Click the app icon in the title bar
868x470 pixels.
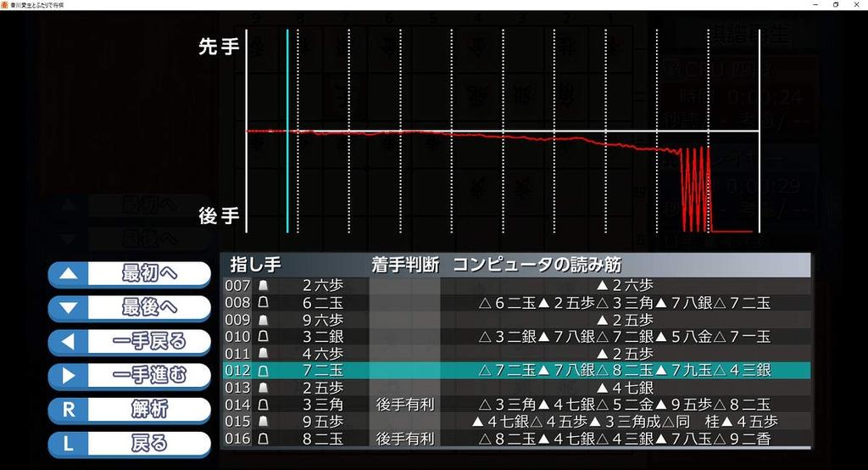6,5
